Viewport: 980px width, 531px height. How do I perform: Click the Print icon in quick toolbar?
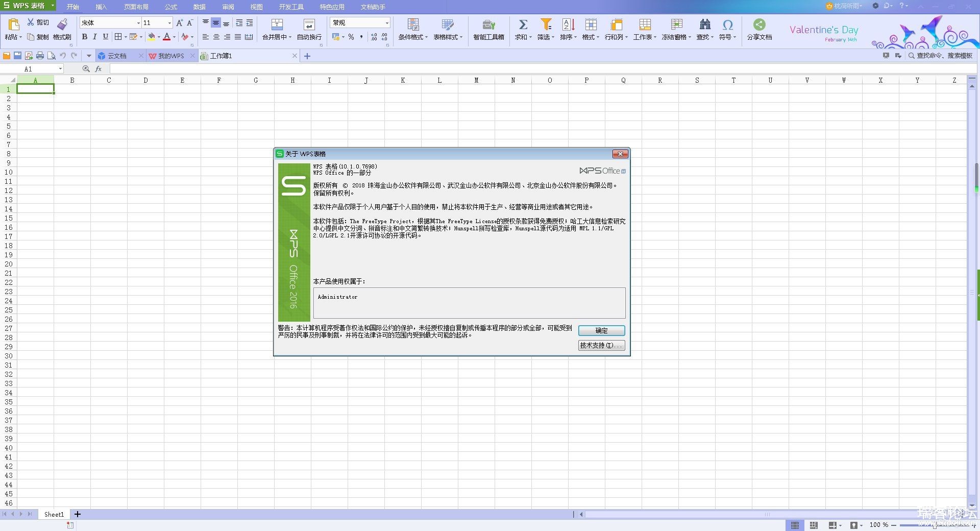40,56
